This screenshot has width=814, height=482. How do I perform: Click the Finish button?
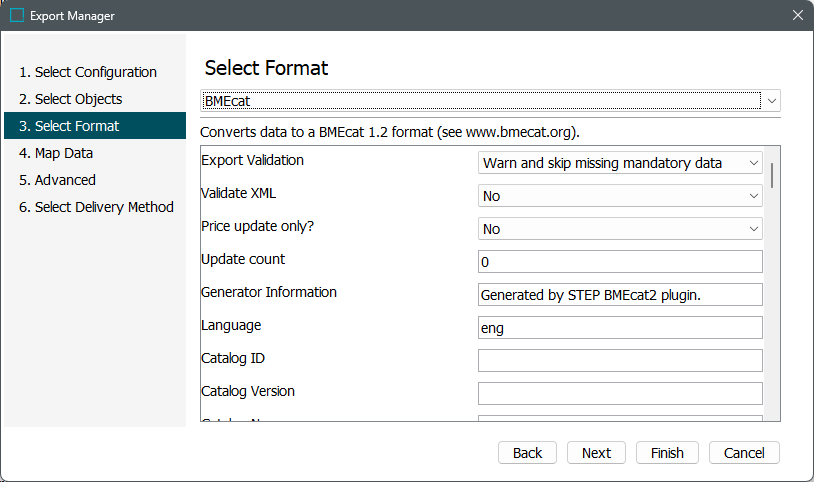667,453
